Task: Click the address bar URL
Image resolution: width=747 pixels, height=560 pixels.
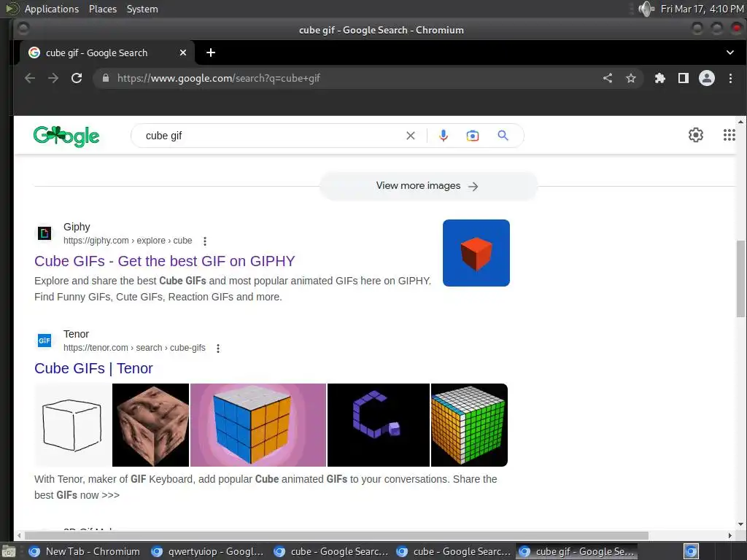Action: tap(219, 78)
